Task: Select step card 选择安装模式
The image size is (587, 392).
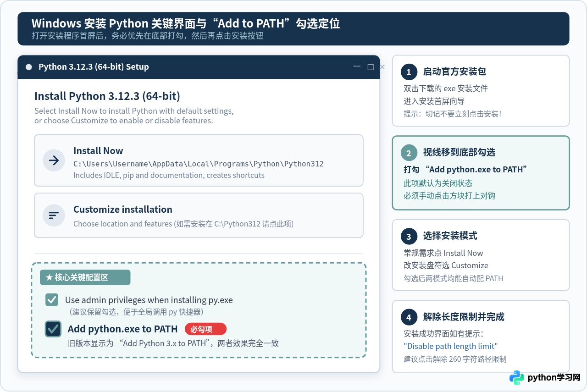Action: [481, 255]
